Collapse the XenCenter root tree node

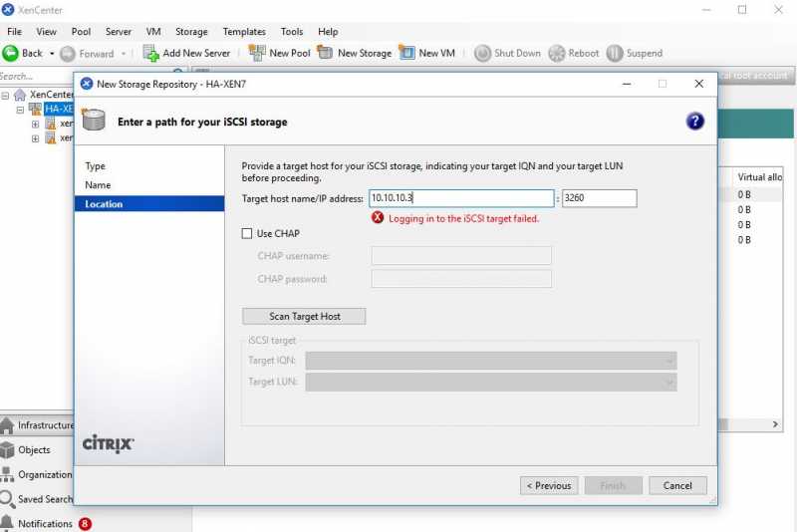[x=6, y=95]
